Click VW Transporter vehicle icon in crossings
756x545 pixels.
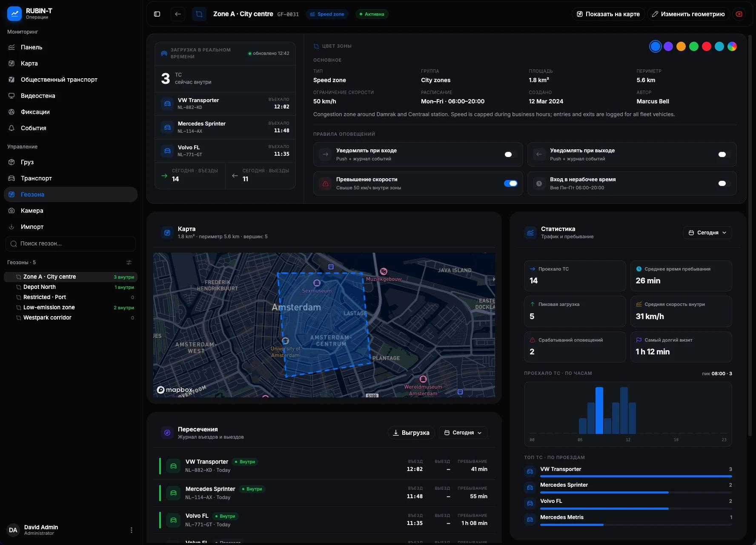pyautogui.click(x=173, y=466)
